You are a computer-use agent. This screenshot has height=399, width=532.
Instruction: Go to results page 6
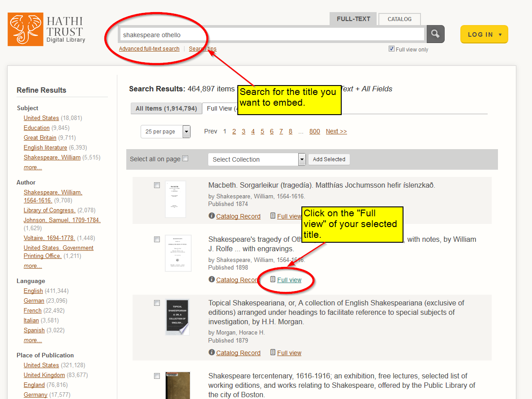coord(272,131)
